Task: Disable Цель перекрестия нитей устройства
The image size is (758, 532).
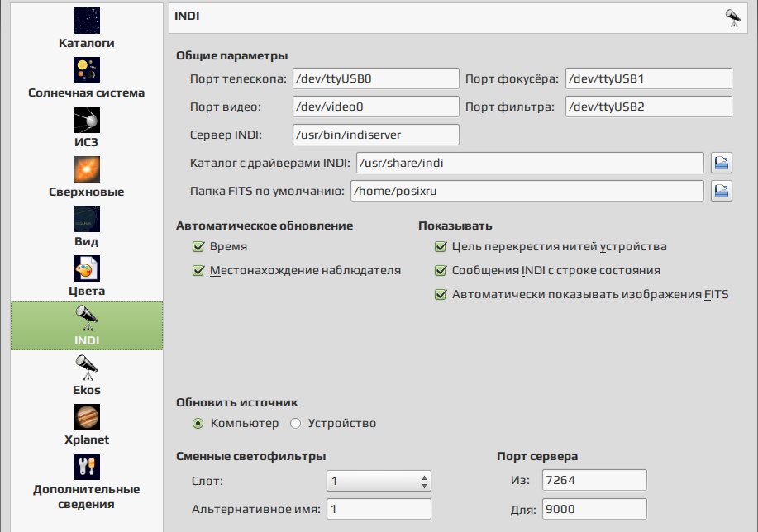Action: (x=441, y=246)
